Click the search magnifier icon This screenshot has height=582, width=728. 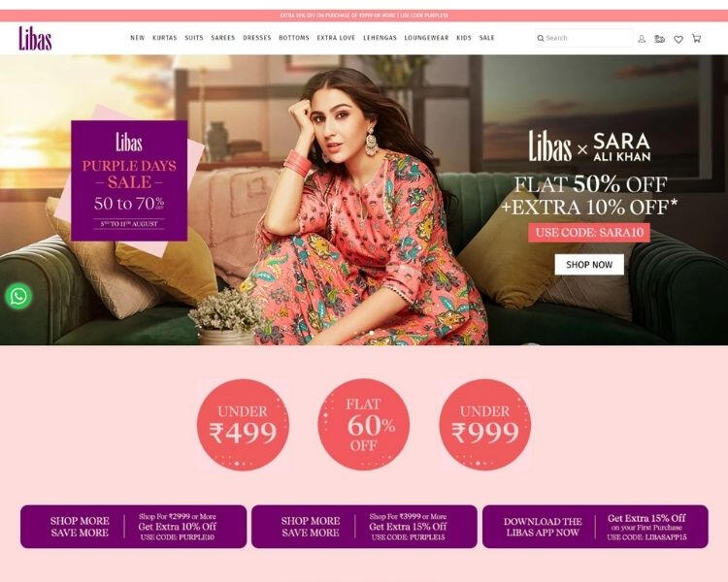(541, 38)
